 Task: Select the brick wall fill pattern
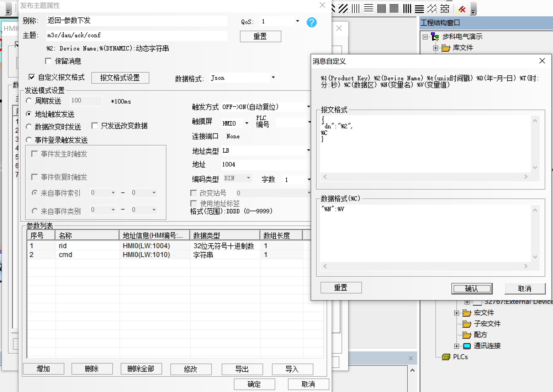click(445, 9)
